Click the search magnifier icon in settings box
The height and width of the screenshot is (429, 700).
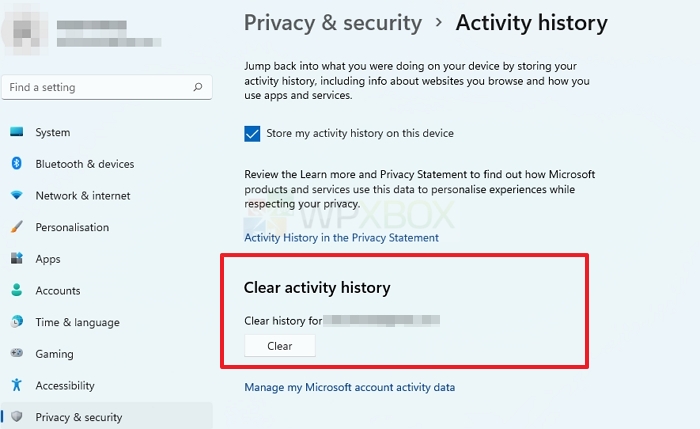click(198, 87)
